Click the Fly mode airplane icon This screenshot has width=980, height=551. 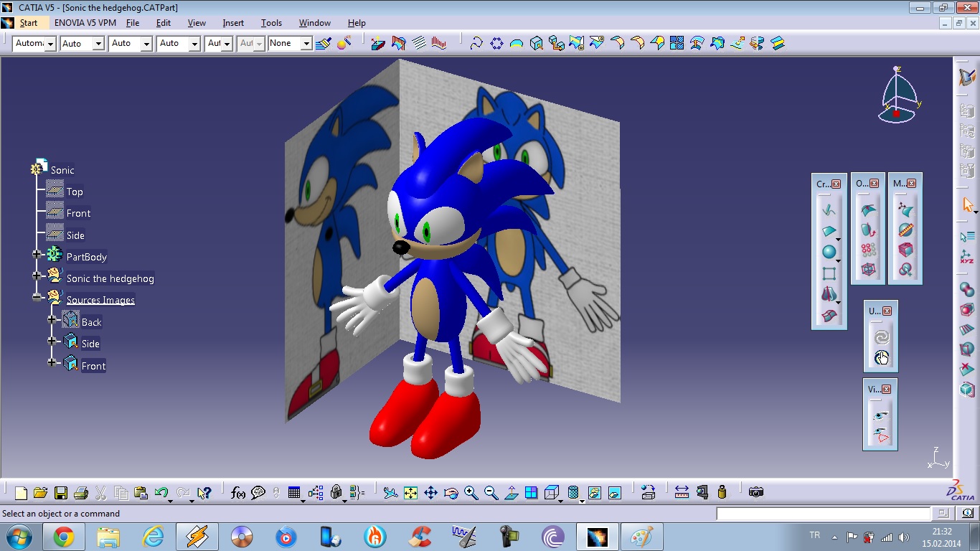tap(390, 493)
